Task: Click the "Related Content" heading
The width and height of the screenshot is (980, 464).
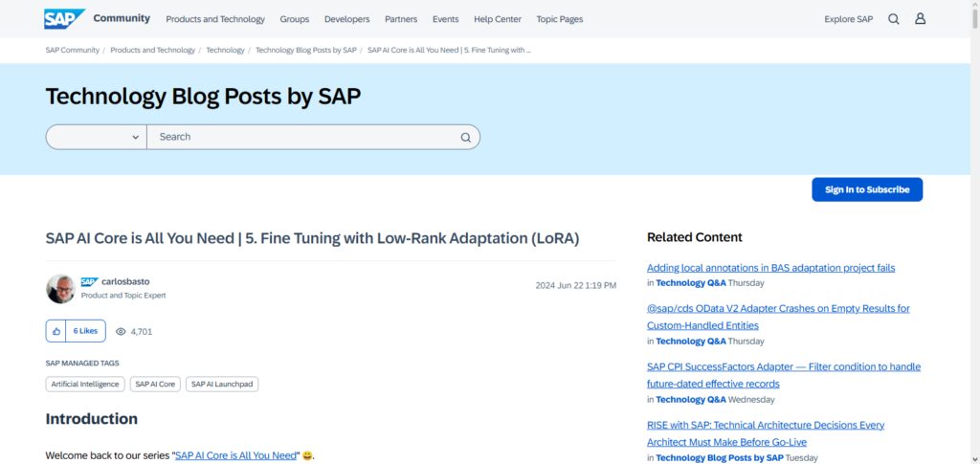Action: [695, 237]
